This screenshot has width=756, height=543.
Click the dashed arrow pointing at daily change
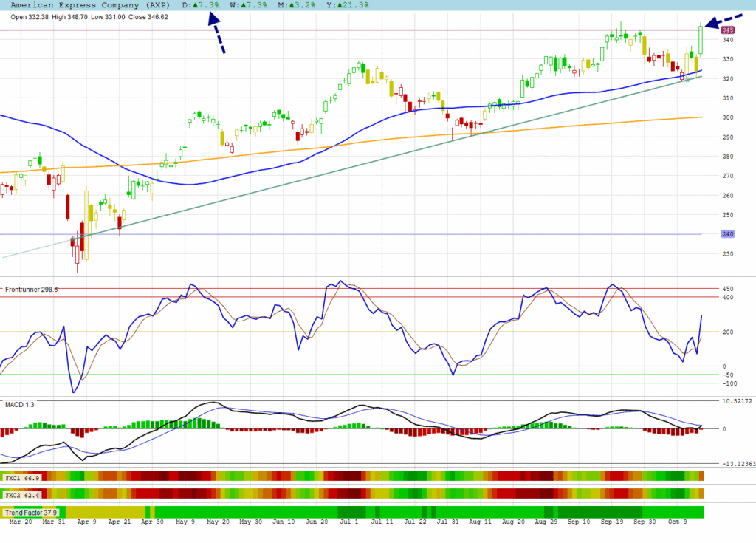click(216, 35)
